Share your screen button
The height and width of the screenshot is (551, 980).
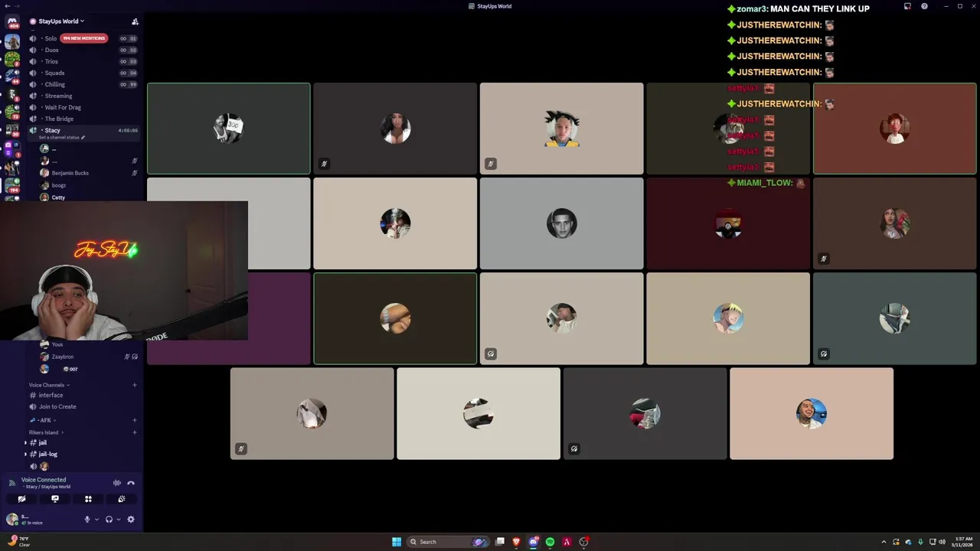(55, 499)
